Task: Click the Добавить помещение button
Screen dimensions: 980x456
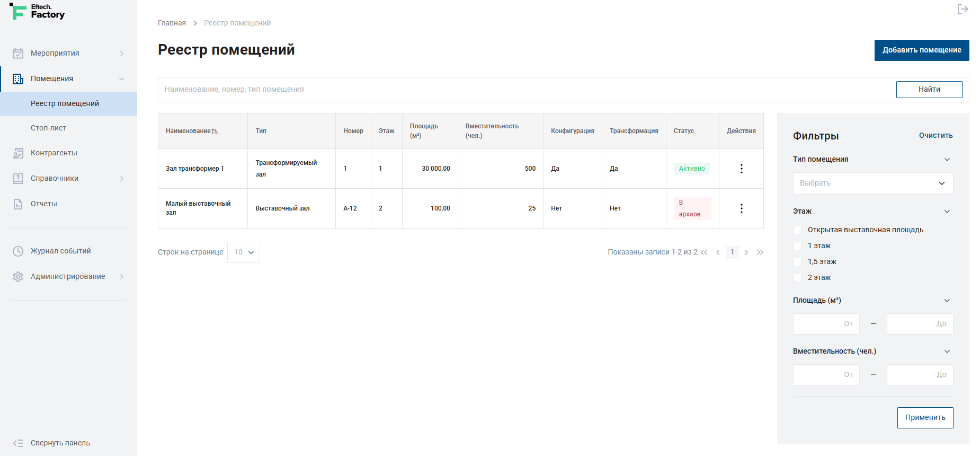Action: [x=921, y=50]
